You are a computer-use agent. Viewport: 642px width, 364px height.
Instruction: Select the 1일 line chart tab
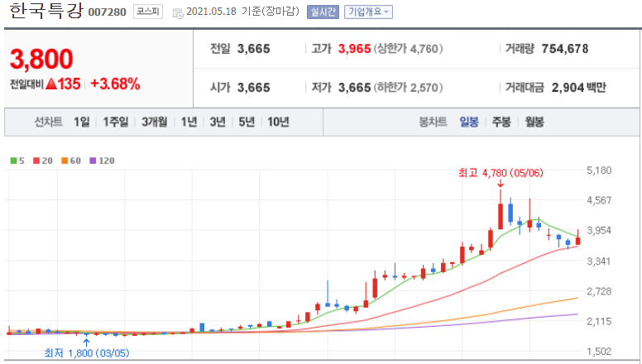[81, 122]
